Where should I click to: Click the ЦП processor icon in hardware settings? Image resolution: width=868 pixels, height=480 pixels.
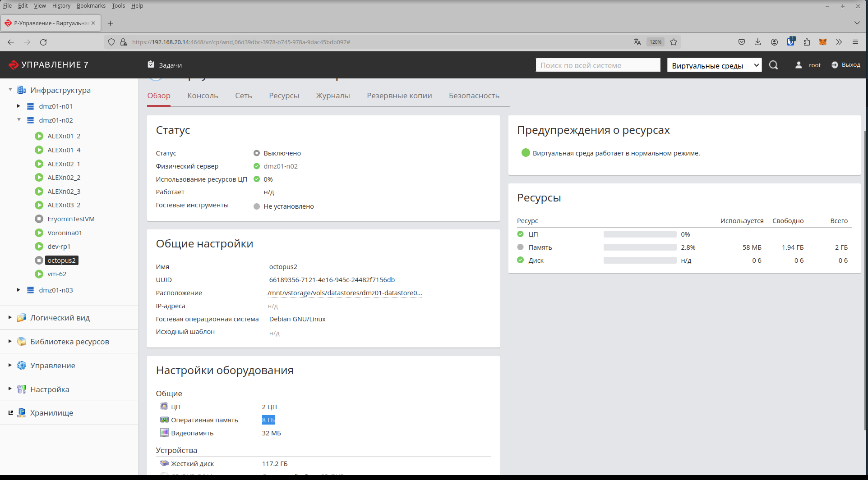(164, 407)
